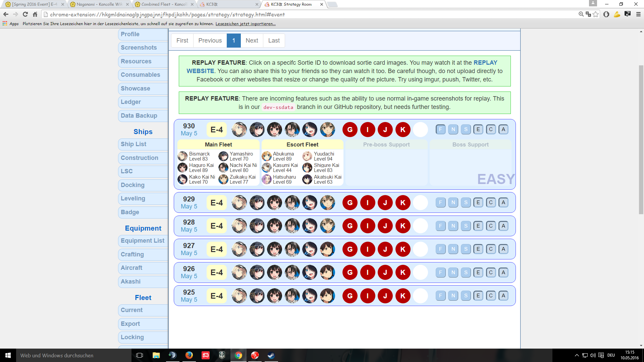The height and width of the screenshot is (362, 644).
Task: Bookmark this page with star icon
Action: 595,14
